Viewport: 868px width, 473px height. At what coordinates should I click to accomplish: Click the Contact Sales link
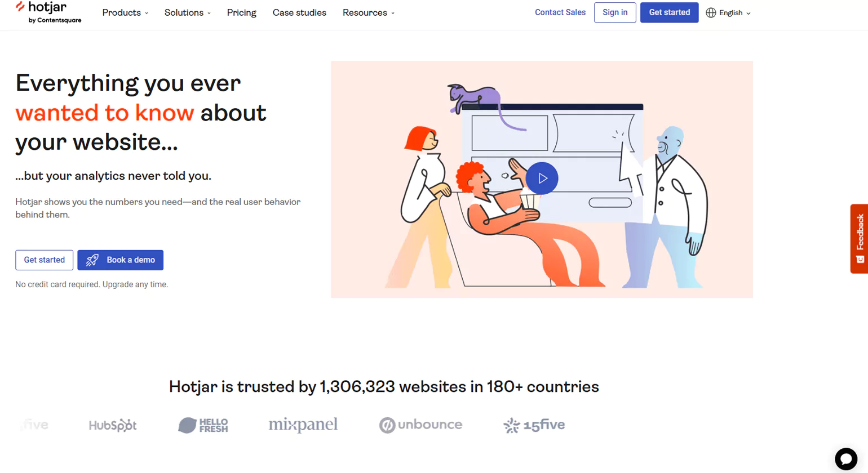[560, 12]
